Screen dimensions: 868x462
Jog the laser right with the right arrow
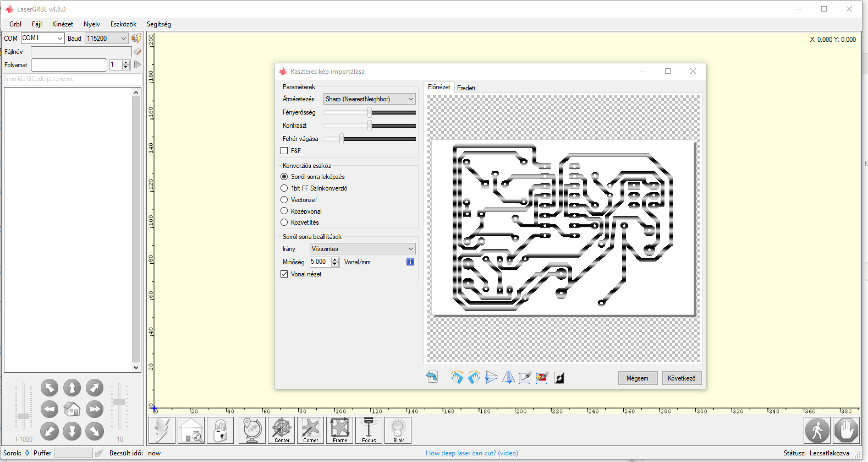[x=95, y=409]
